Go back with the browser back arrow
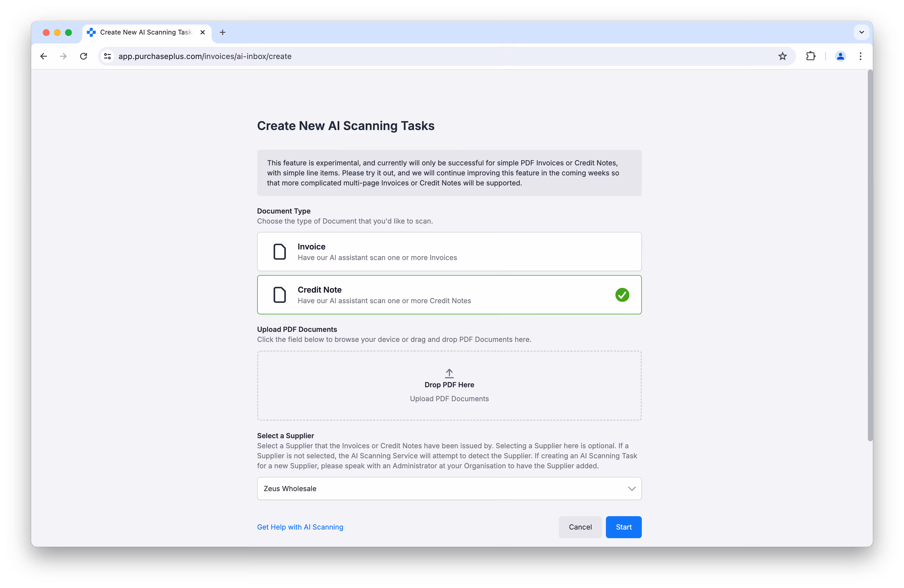Screen dimensions: 904x588 [44, 56]
